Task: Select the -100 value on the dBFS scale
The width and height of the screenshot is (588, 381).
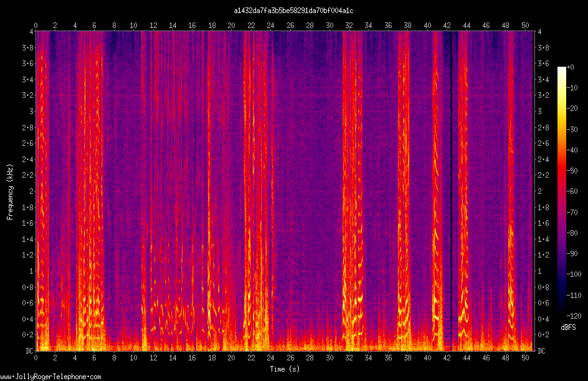Action: [x=574, y=274]
